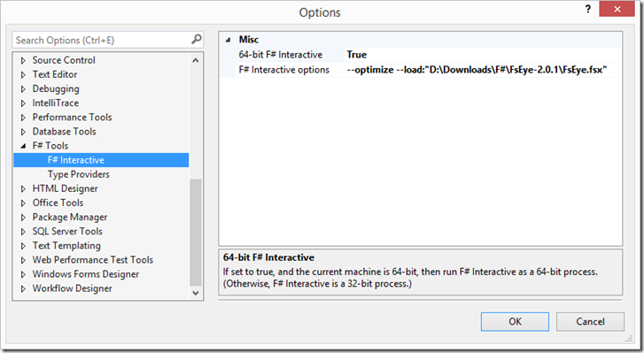The height and width of the screenshot is (353, 644).
Task: Select the Type Providers item
Action: point(79,174)
